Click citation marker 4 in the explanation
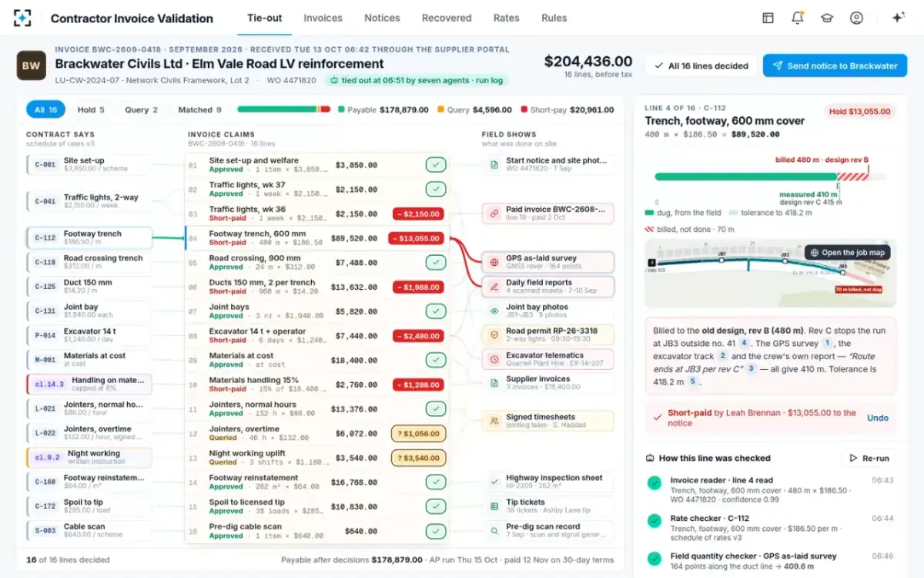This screenshot has height=578, width=924. click(x=744, y=343)
